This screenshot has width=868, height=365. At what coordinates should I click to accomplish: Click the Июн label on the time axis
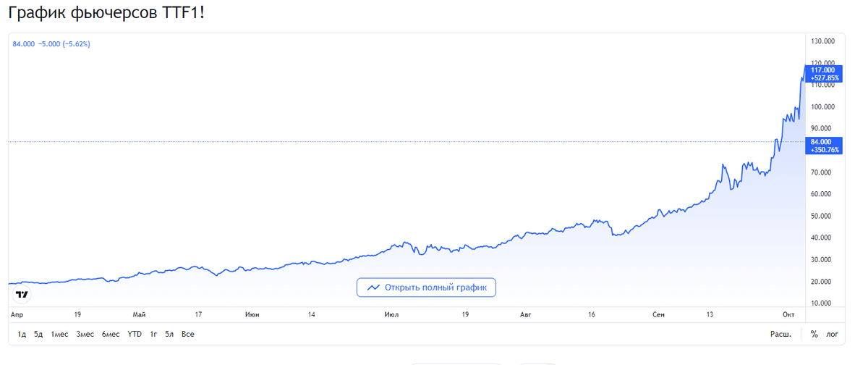point(252,314)
